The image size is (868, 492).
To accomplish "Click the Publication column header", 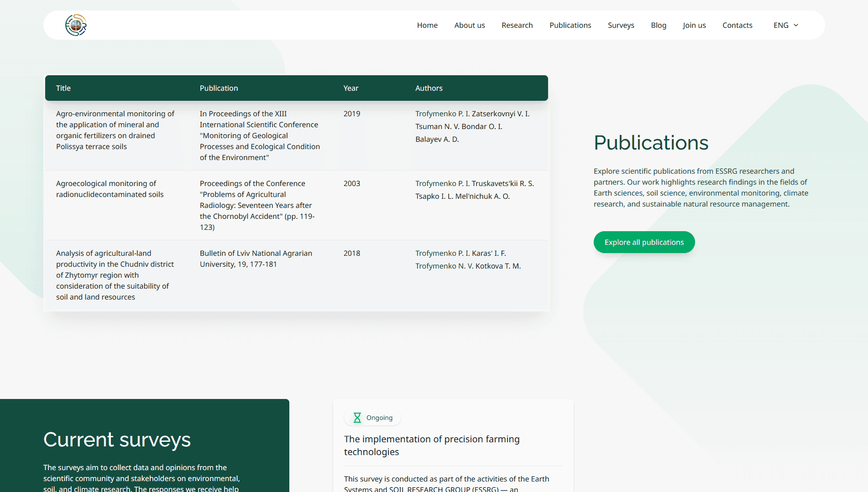I will (219, 88).
